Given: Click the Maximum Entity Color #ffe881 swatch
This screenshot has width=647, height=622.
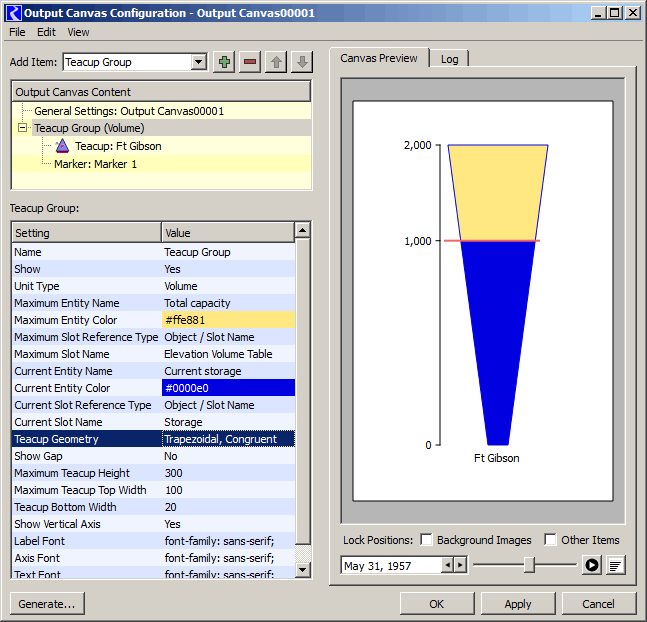Looking at the screenshot, I should (228, 320).
